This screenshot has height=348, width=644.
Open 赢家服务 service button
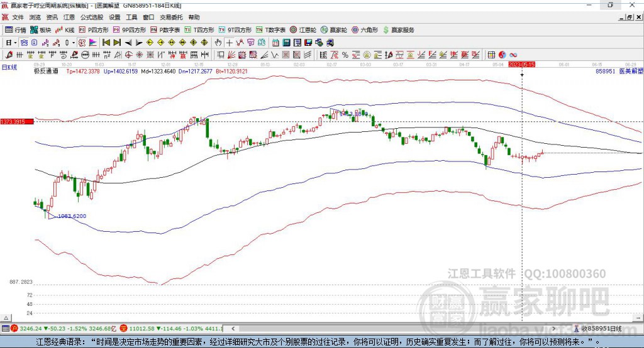pyautogui.click(x=398, y=30)
